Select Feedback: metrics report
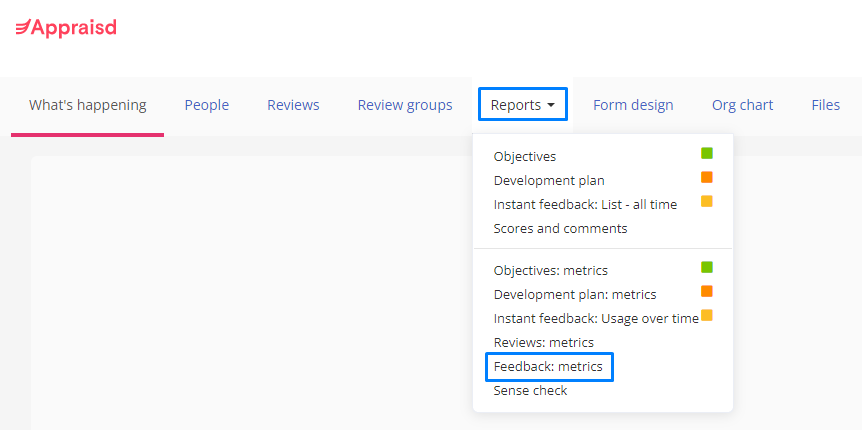This screenshot has width=862, height=430. click(x=549, y=367)
